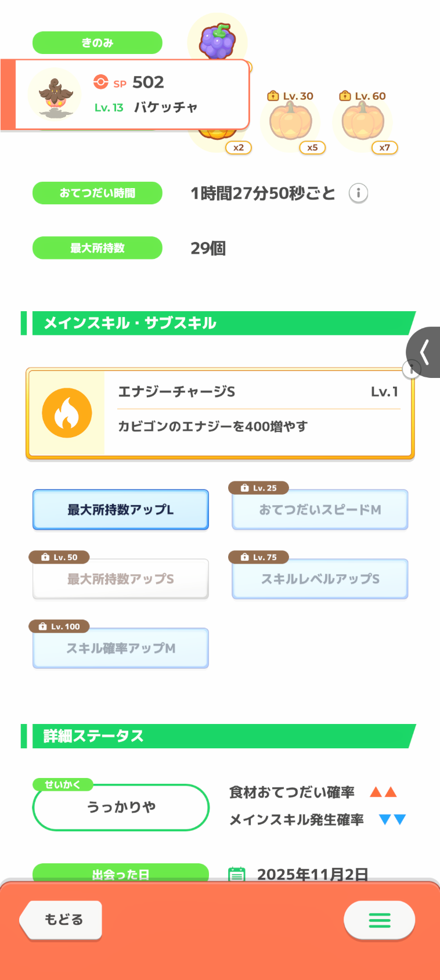
Task: Tap the Lv. 30 locked pumpkin ingredient
Action: [x=291, y=122]
